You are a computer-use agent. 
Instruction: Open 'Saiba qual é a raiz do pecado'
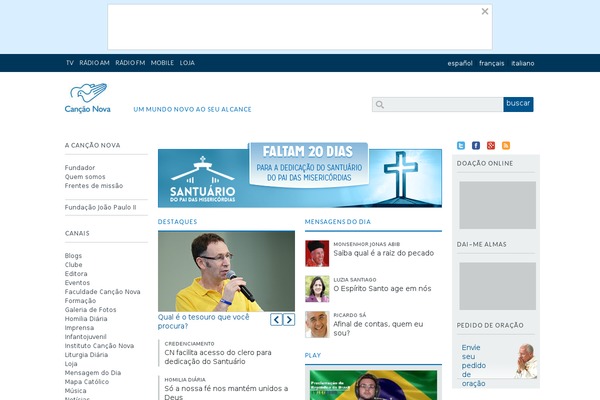coord(383,253)
